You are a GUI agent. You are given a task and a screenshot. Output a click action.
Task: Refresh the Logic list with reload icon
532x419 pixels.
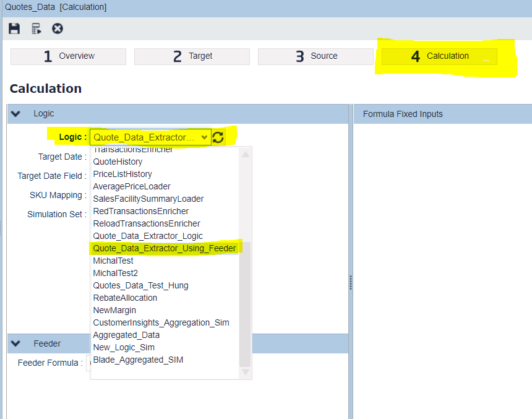click(x=218, y=137)
